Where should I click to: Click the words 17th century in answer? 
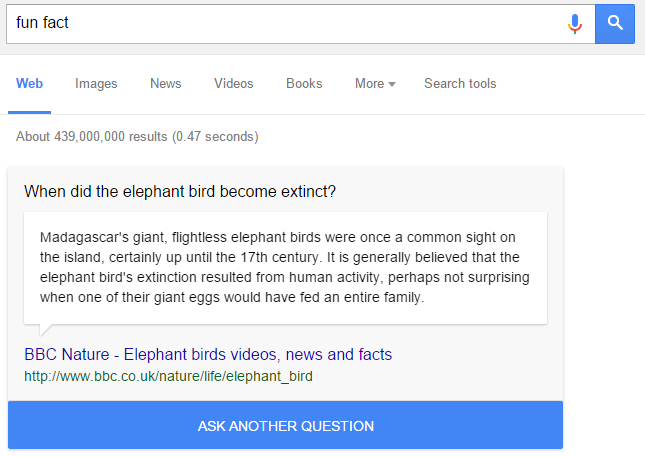click(279, 257)
